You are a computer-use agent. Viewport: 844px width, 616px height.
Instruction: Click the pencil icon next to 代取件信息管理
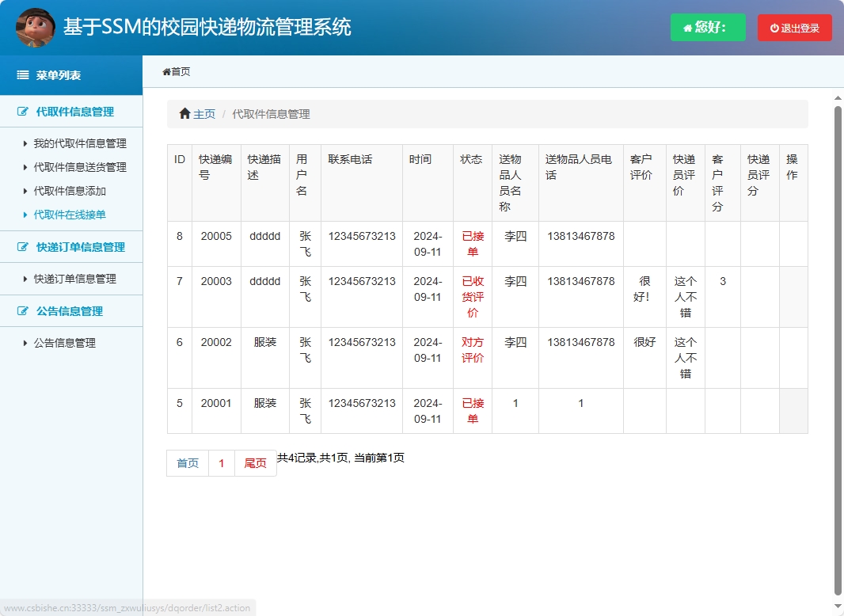pyautogui.click(x=21, y=112)
